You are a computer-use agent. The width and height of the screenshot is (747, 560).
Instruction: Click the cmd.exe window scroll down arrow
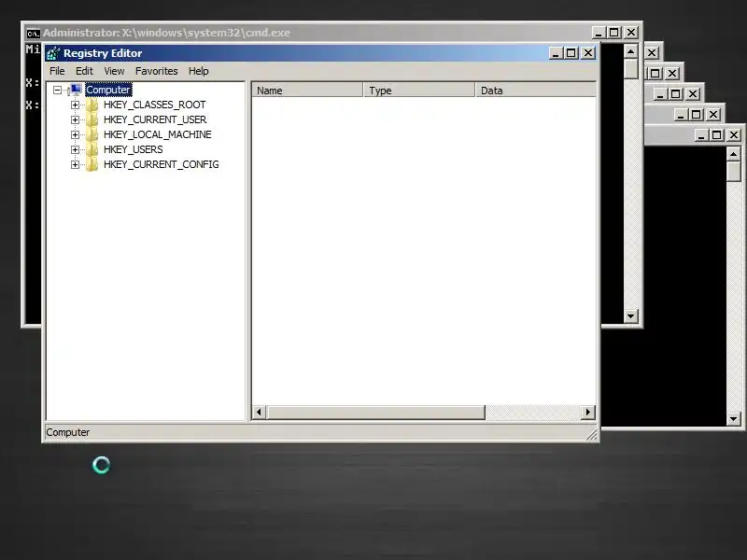pos(631,315)
